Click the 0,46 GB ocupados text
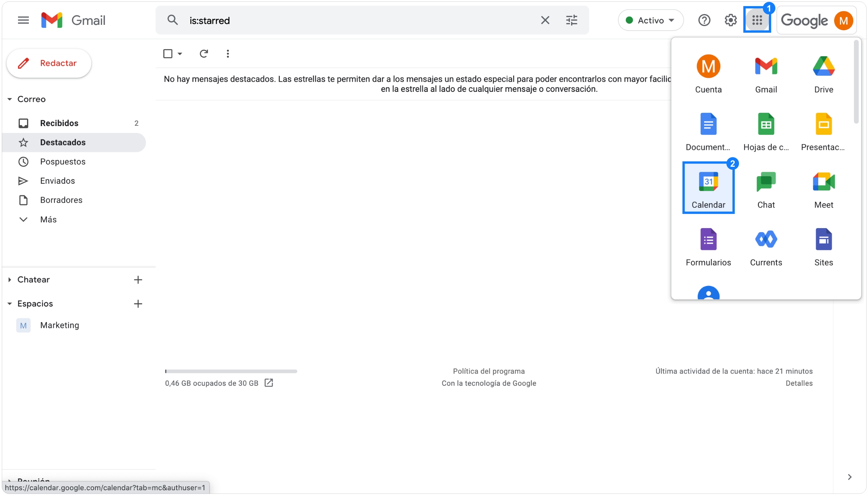The image size is (868, 495). click(x=212, y=383)
